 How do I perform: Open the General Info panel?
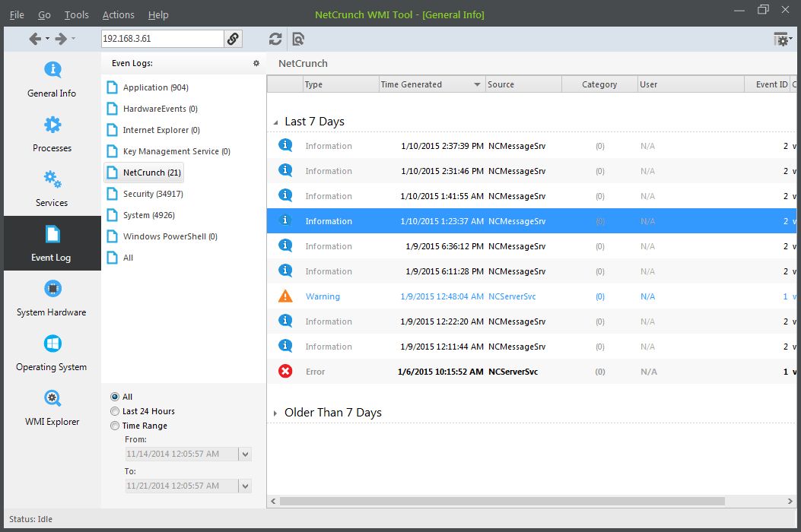(x=51, y=78)
